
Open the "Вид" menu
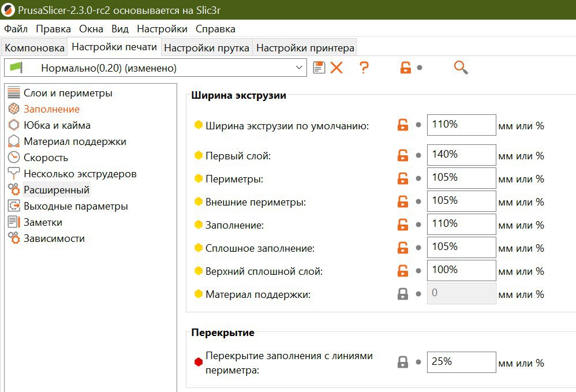[120, 29]
